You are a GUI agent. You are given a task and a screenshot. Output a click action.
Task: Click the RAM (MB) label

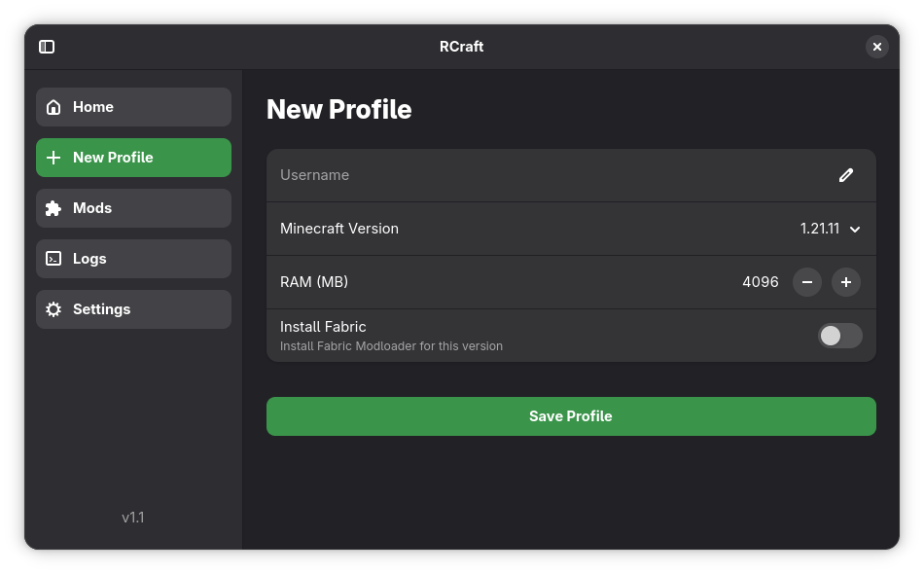pos(314,282)
